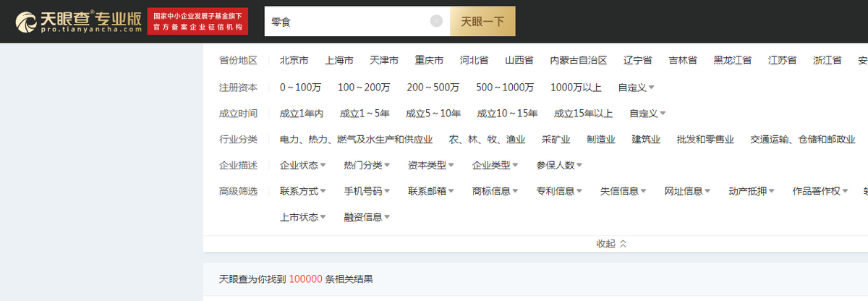This screenshot has width=868, height=301.
Task: Choose 制造业 industry category
Action: (601, 140)
